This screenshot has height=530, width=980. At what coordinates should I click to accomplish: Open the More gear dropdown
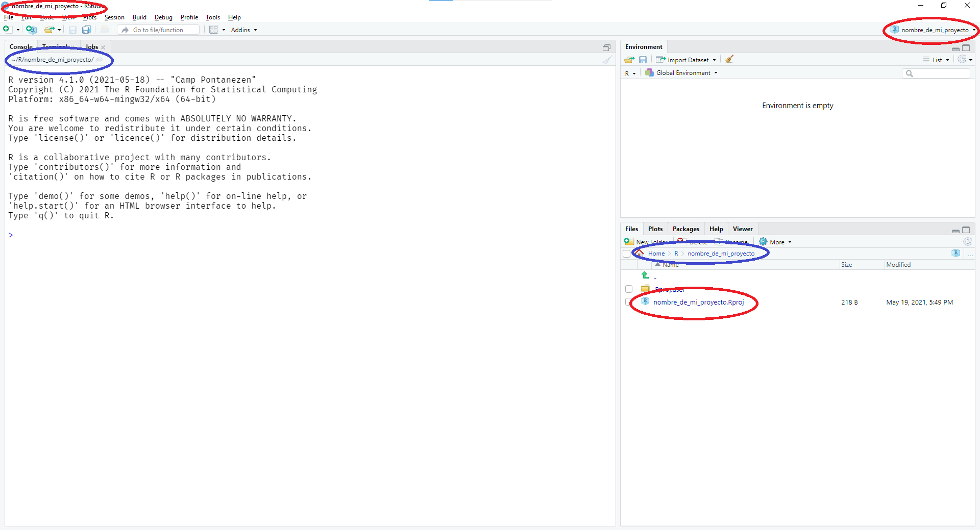[775, 242]
